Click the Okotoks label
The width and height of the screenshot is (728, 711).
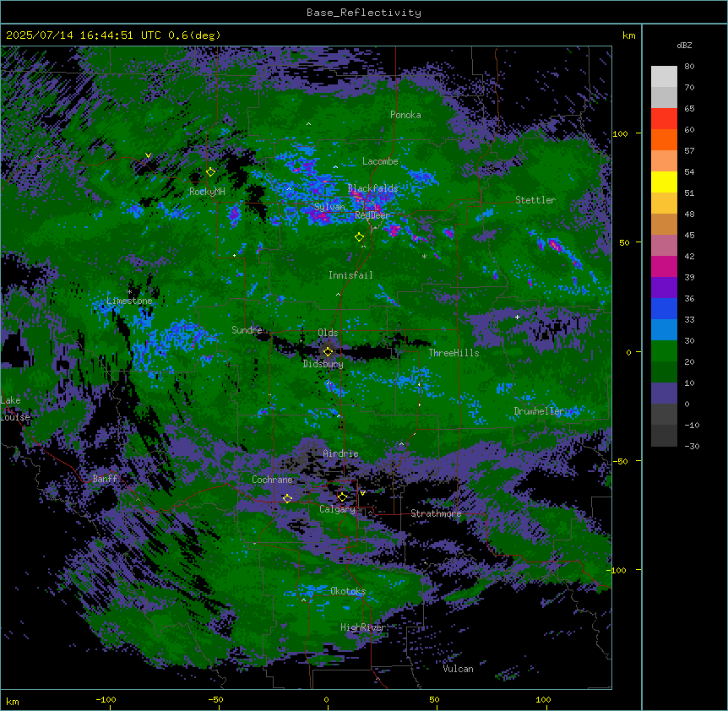click(x=348, y=591)
